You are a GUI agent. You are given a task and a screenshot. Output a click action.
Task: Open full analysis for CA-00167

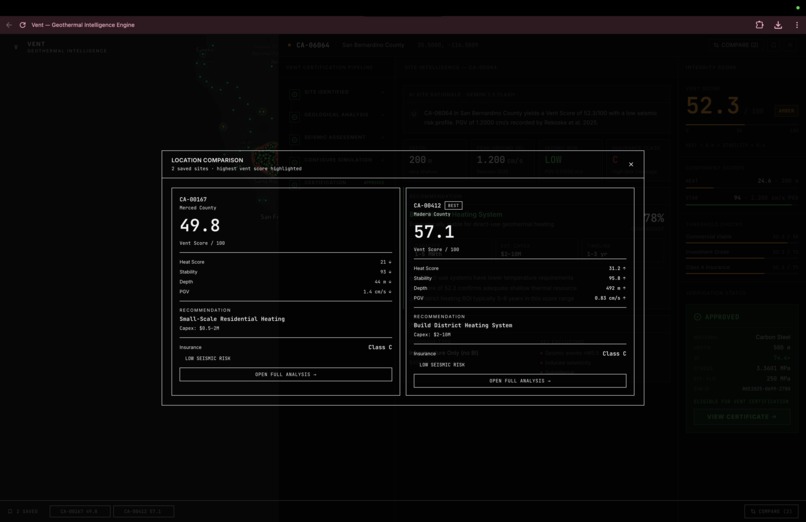pos(286,375)
